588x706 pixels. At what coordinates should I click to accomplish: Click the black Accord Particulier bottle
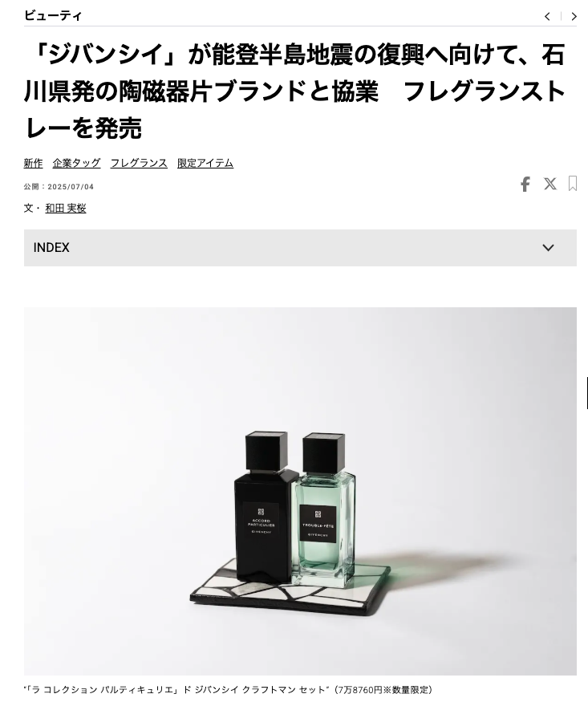click(266, 506)
